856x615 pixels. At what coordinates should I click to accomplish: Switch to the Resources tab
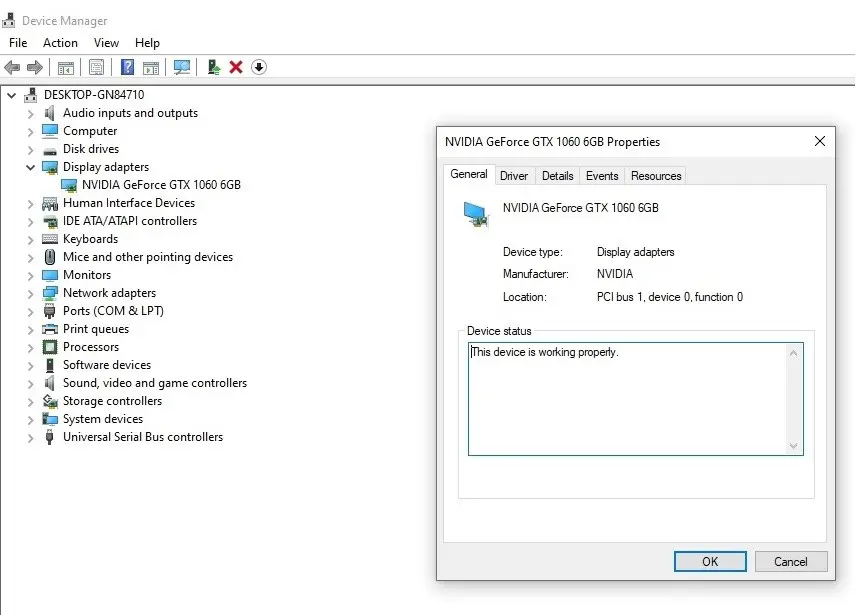(x=656, y=176)
